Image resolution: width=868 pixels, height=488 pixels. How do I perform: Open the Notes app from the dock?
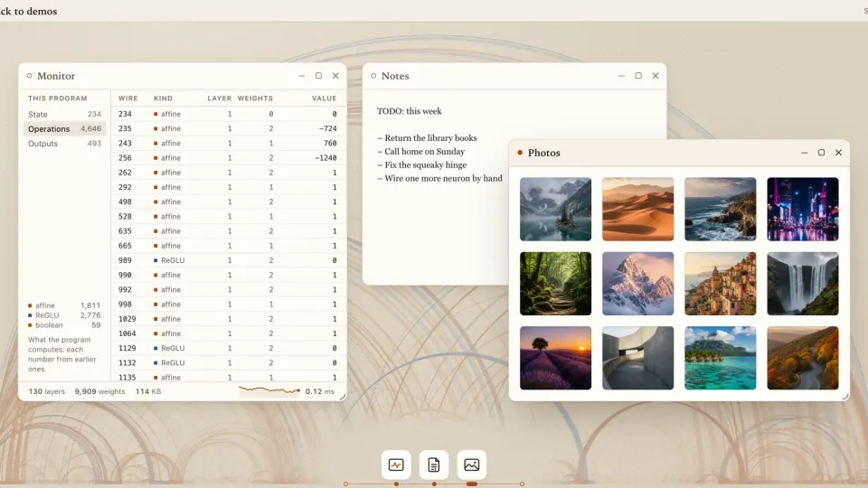[433, 465]
